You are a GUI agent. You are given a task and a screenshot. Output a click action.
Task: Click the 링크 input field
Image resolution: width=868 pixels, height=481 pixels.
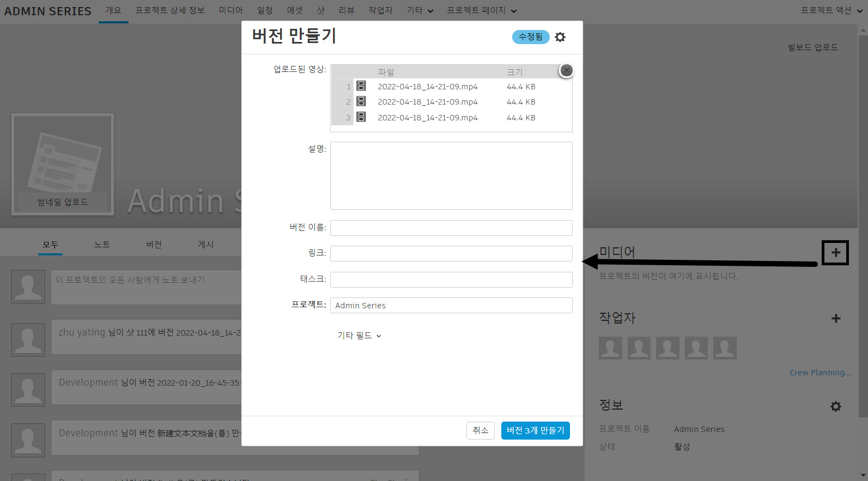451,253
